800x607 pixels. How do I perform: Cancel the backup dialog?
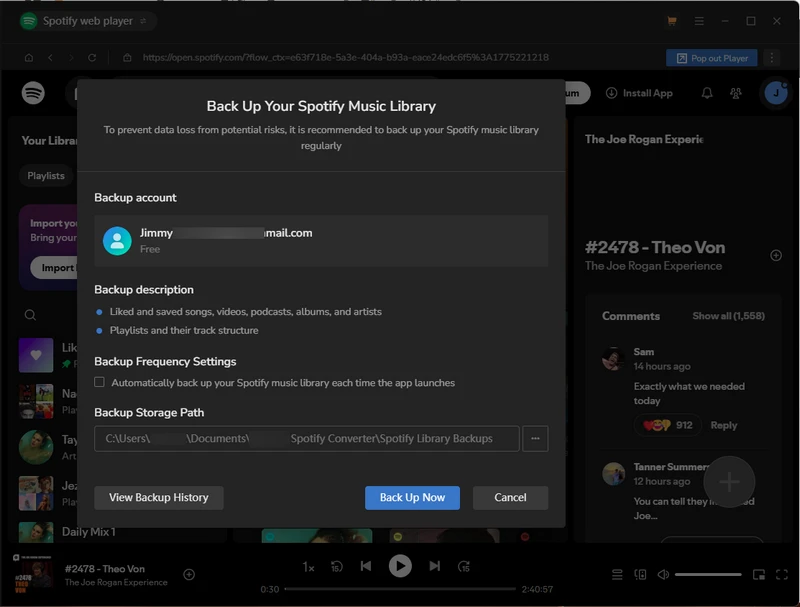pos(510,497)
